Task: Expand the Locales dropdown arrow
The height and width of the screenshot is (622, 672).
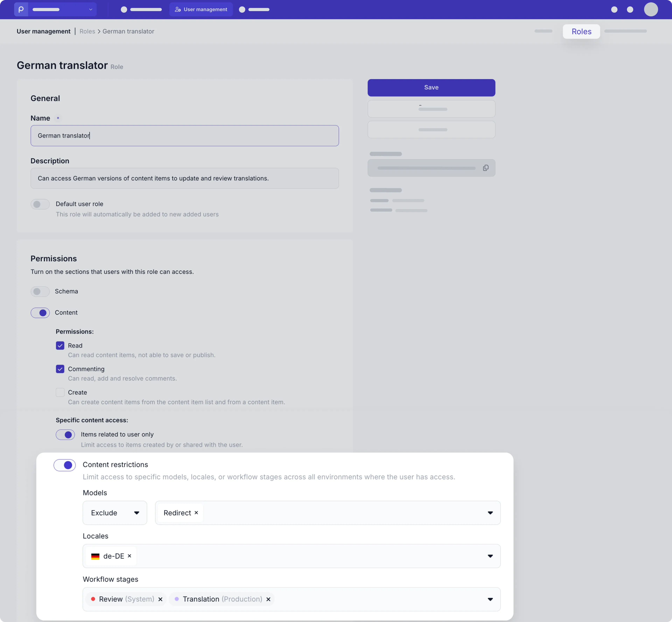Action: [490, 556]
